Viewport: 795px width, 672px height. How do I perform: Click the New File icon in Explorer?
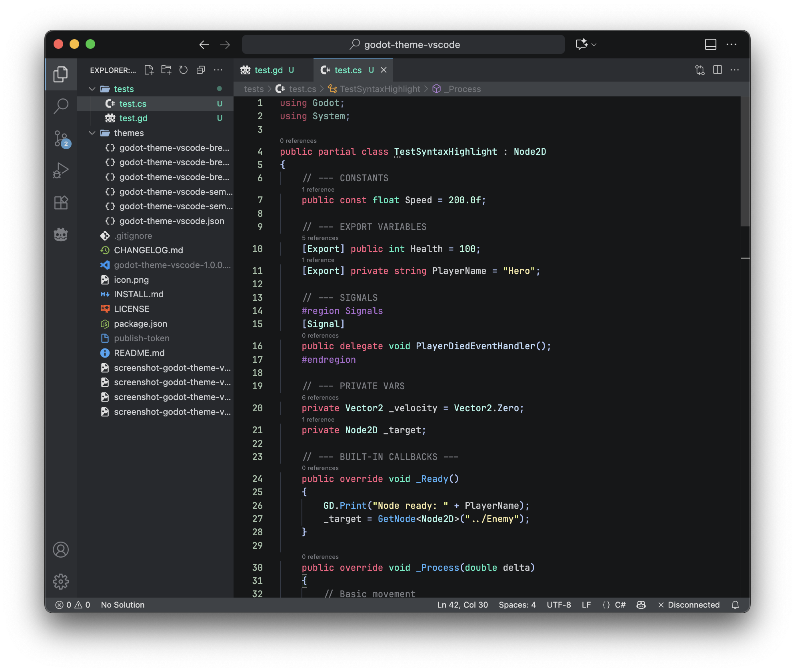pyautogui.click(x=149, y=70)
